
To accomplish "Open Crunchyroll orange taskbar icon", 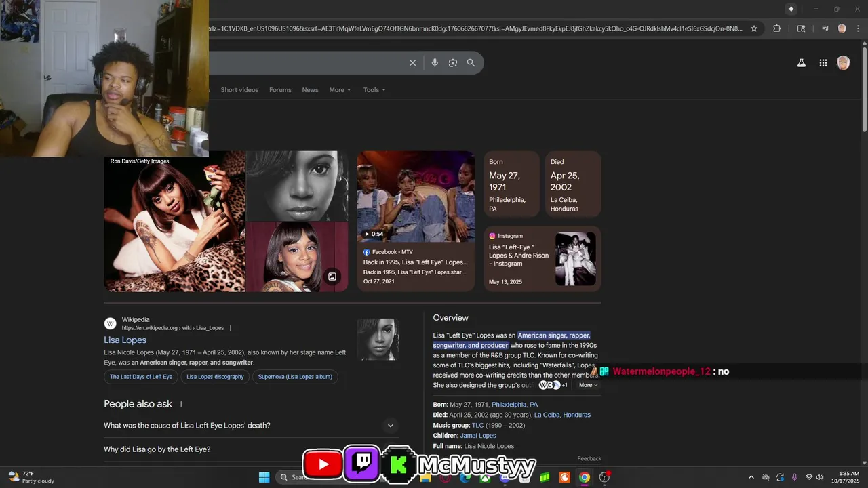I will [x=565, y=477].
